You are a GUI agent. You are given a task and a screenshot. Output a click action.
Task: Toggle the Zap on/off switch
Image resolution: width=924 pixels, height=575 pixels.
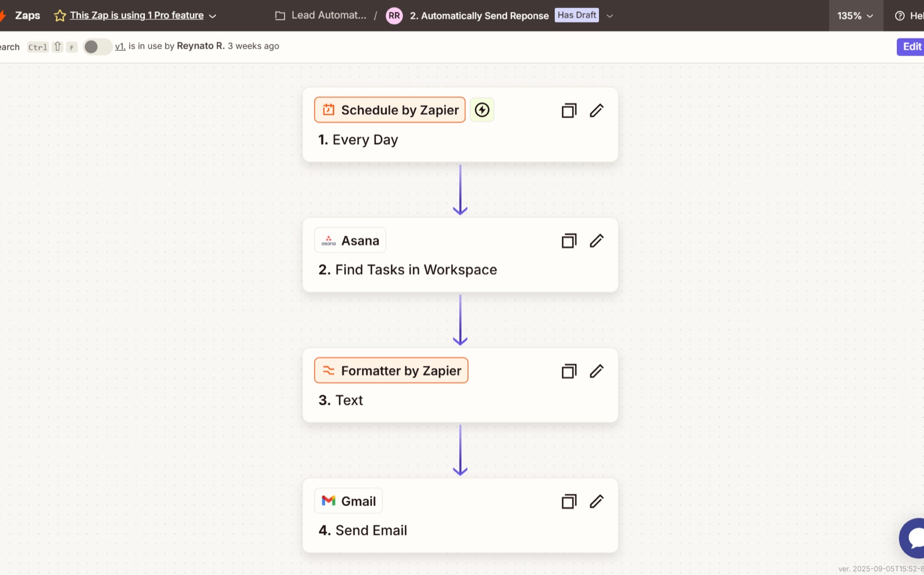(x=98, y=47)
